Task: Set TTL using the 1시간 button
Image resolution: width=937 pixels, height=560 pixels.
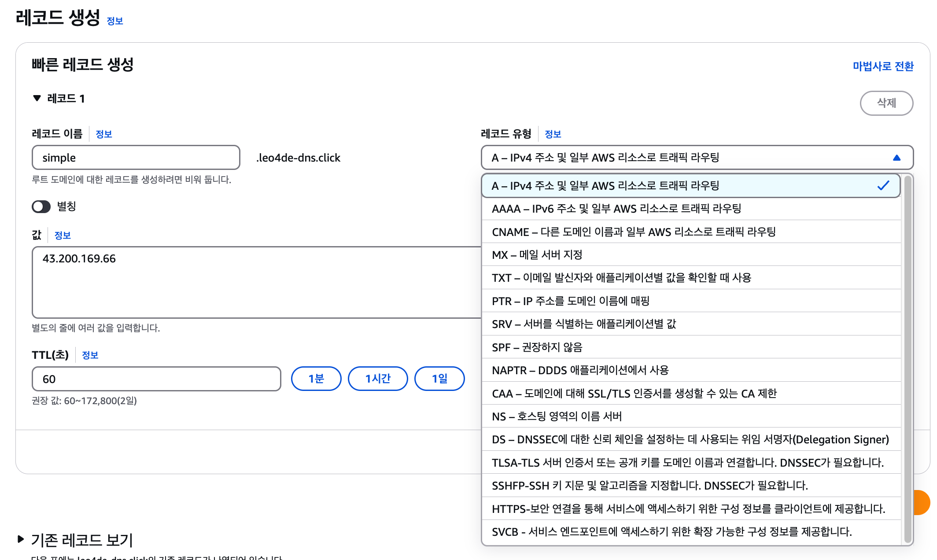Action: pos(377,379)
